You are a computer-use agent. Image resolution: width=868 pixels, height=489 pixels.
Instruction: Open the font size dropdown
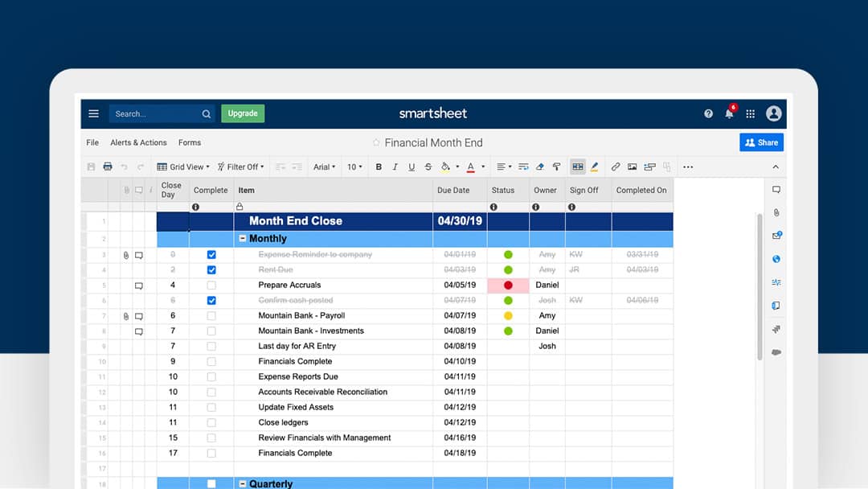[x=354, y=166]
